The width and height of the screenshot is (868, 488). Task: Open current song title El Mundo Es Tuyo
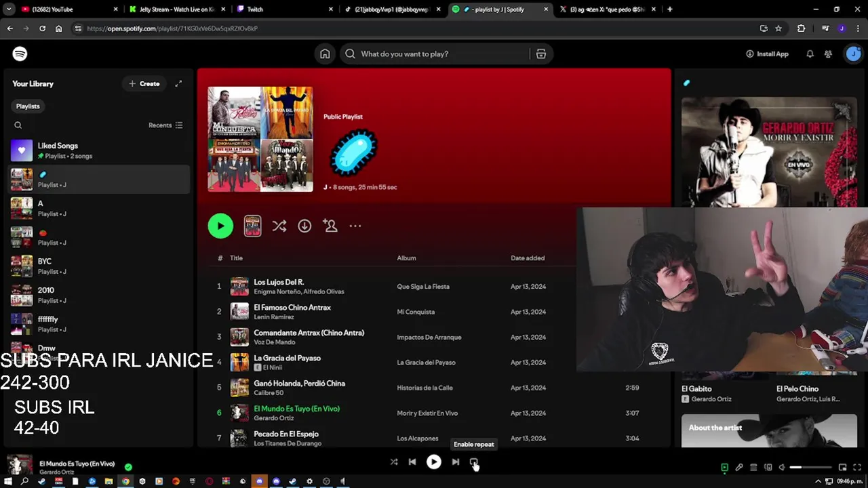(x=77, y=464)
